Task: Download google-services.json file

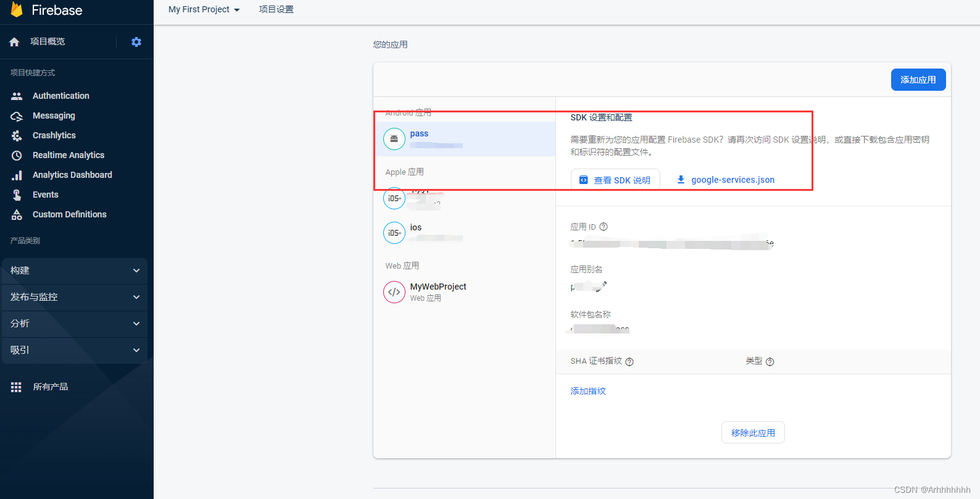Action: (733, 180)
